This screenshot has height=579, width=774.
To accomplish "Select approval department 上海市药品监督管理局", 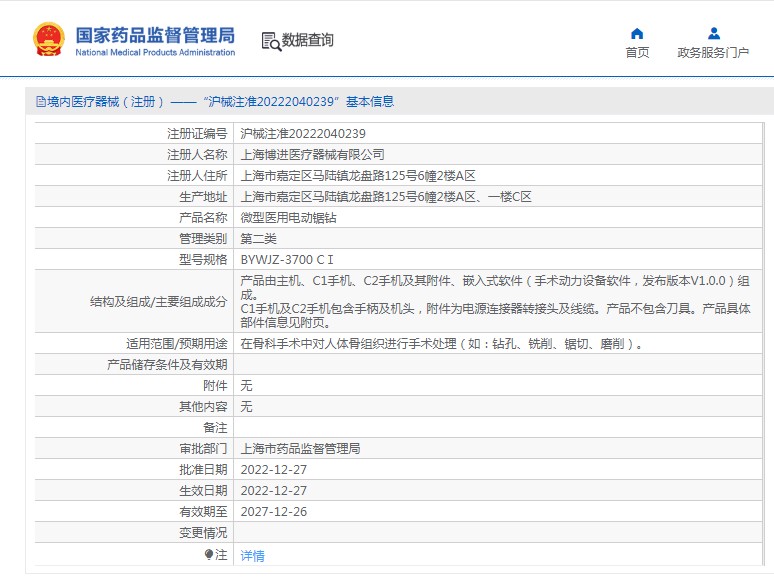I will tap(300, 449).
